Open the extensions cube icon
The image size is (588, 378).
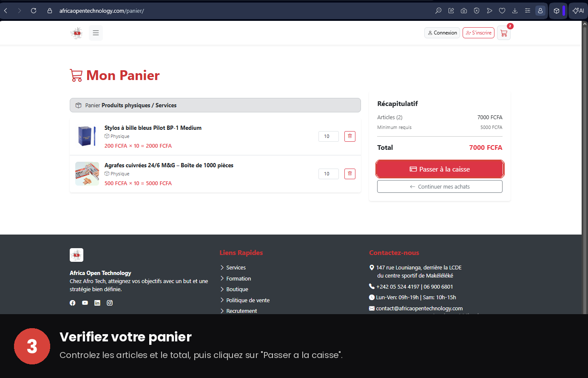(x=556, y=11)
